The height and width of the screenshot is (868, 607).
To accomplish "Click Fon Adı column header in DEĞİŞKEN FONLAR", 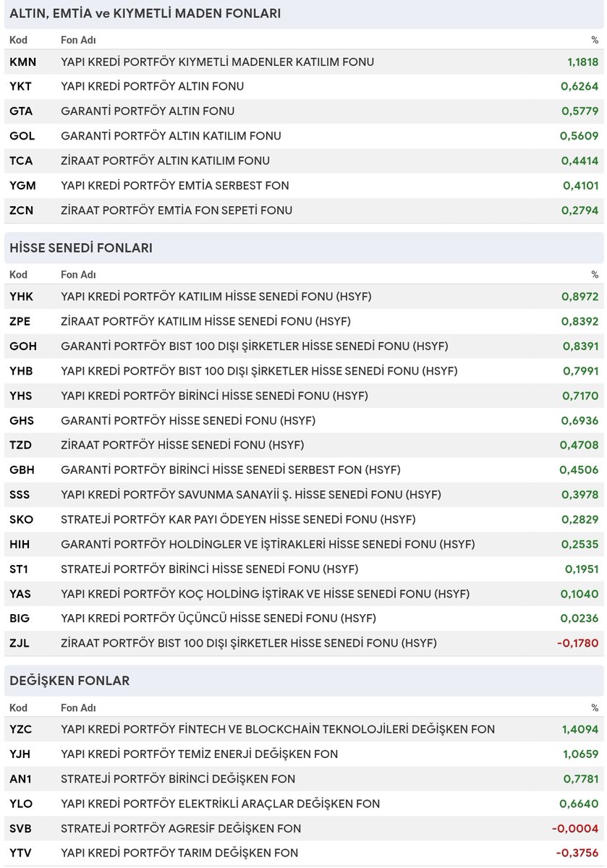I will (x=78, y=707).
